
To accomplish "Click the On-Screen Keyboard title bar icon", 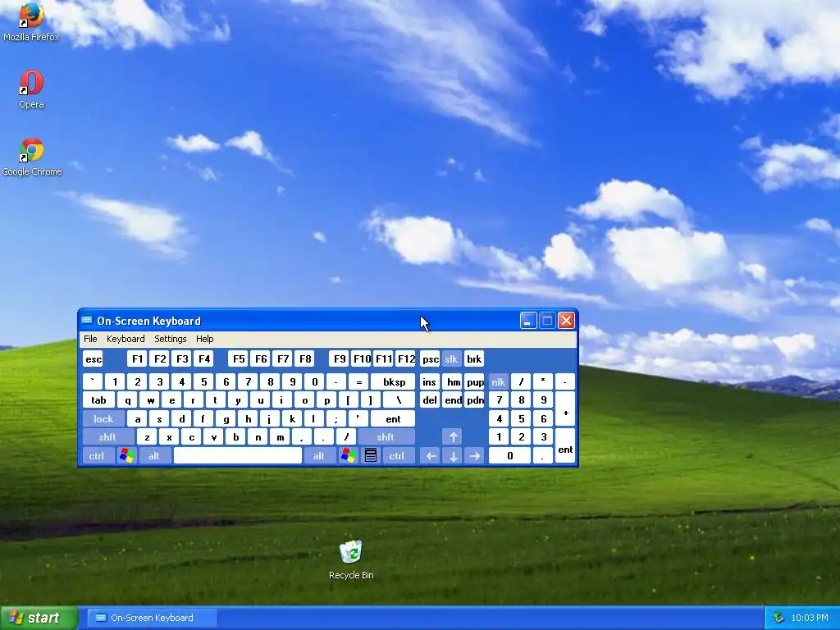I will 87,321.
